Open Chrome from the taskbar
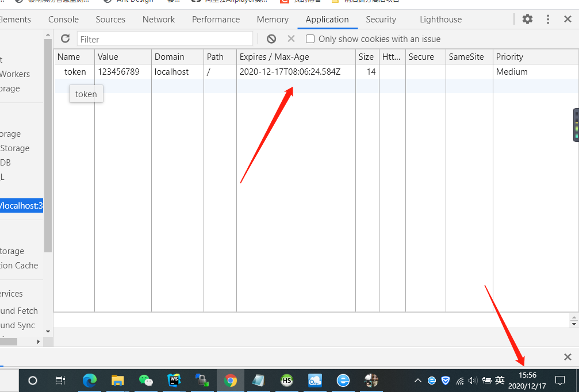The image size is (579, 392). pyautogui.click(x=231, y=380)
